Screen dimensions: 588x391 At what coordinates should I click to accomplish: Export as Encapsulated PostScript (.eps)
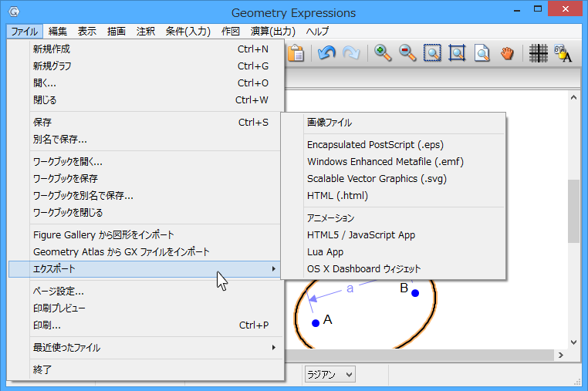pos(393,145)
